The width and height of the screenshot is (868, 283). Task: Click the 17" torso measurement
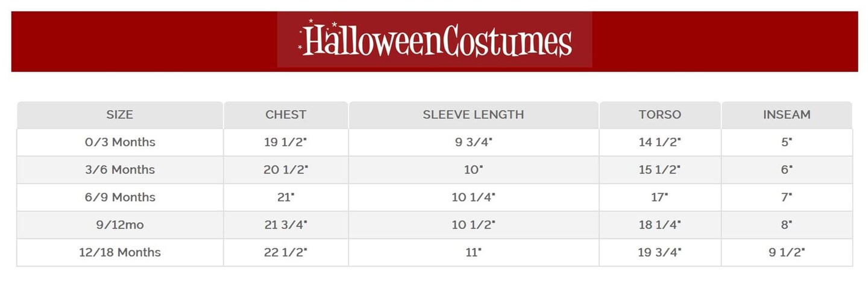pyautogui.click(x=659, y=197)
